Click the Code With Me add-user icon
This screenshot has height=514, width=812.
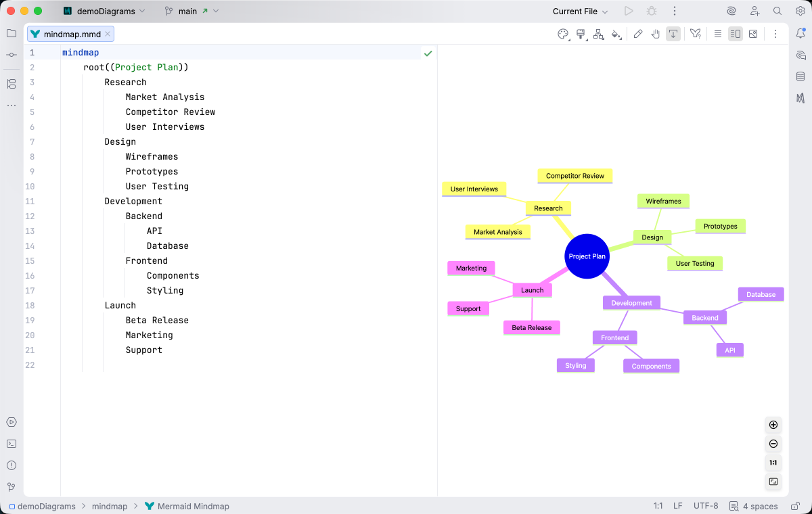pos(754,11)
